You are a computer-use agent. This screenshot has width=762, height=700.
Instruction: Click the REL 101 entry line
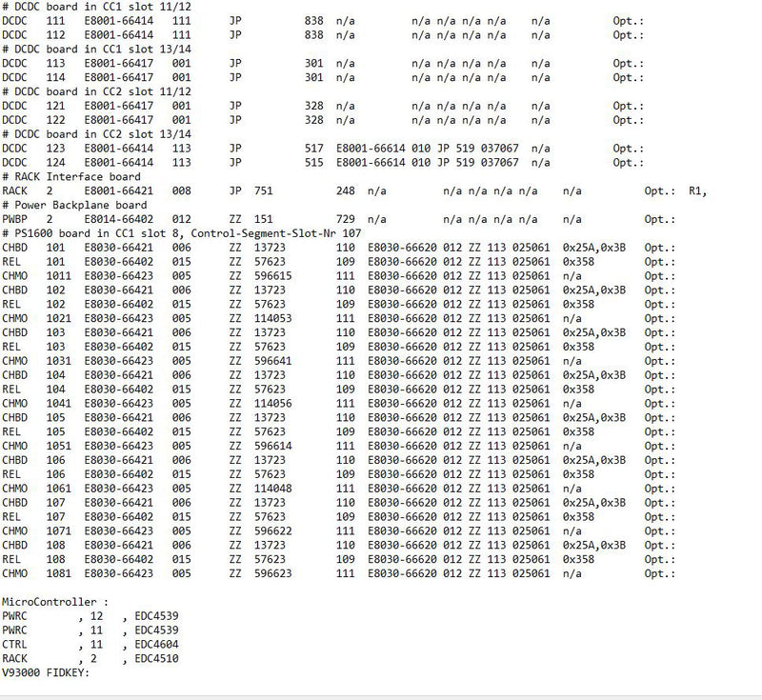[95, 262]
